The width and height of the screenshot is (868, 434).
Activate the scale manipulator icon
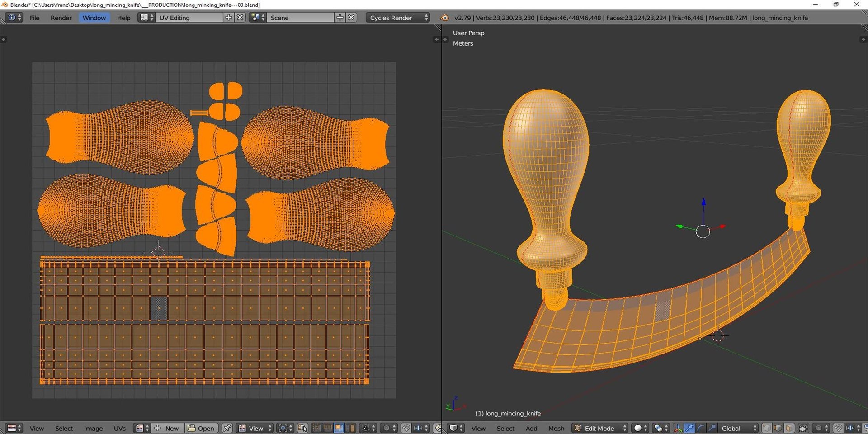click(712, 428)
